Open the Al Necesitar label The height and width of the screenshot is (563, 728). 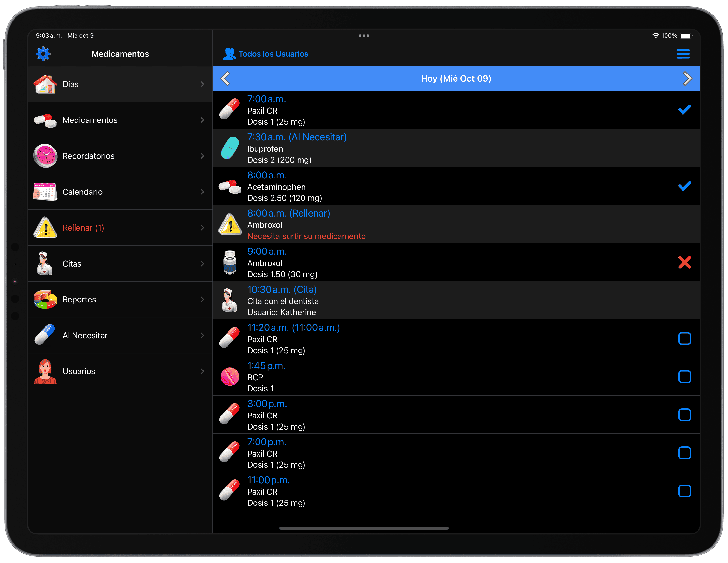(x=85, y=336)
